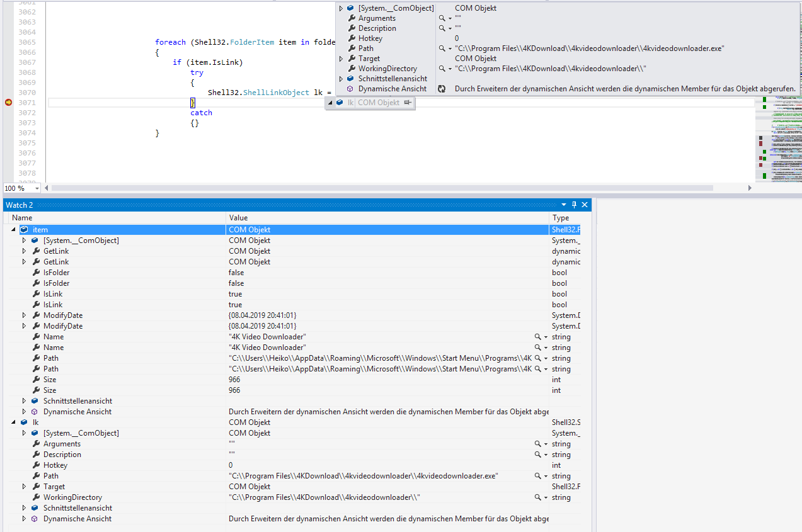The height and width of the screenshot is (532, 802).
Task: Collapse the lk node in Watch 2
Action: (x=14, y=422)
